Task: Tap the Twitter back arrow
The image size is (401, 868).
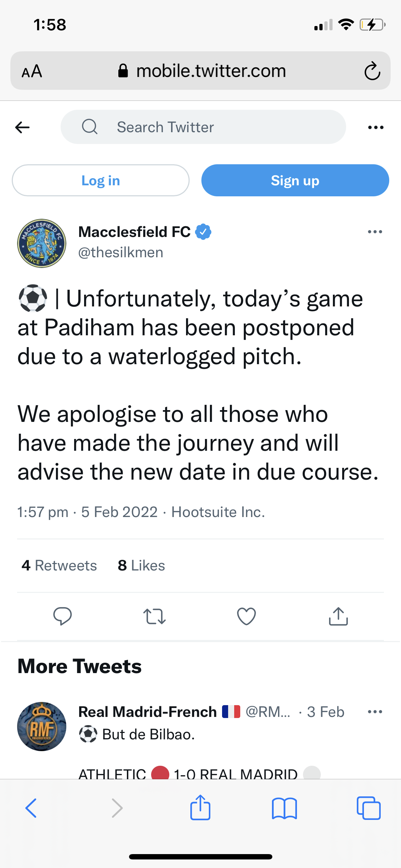Action: [x=22, y=127]
